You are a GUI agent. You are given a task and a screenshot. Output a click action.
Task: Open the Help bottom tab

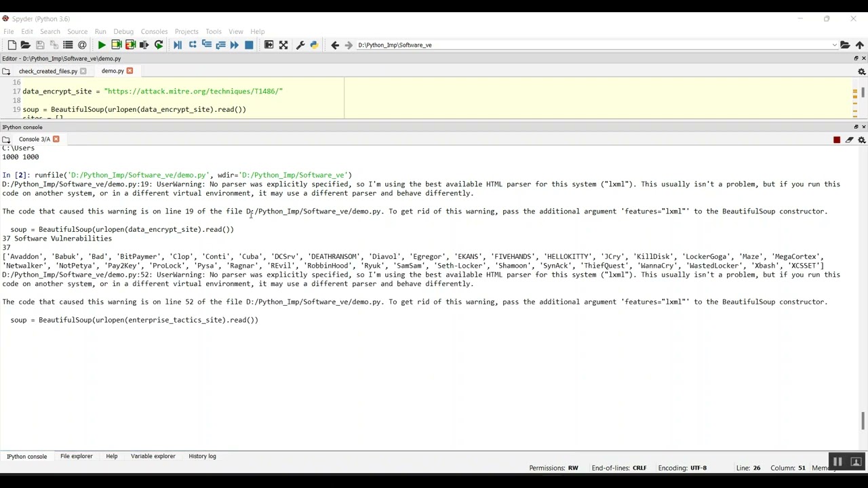[x=111, y=456]
